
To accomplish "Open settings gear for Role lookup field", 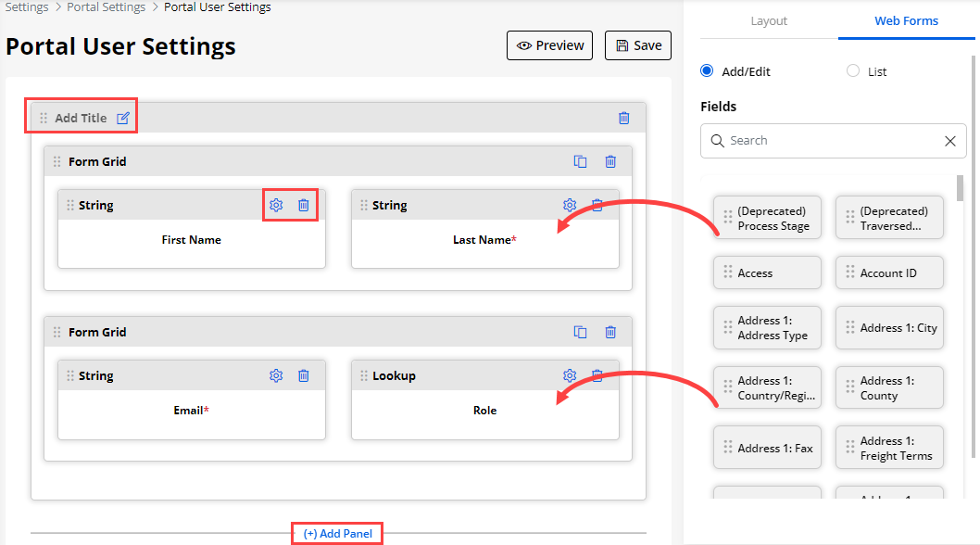I will [570, 375].
